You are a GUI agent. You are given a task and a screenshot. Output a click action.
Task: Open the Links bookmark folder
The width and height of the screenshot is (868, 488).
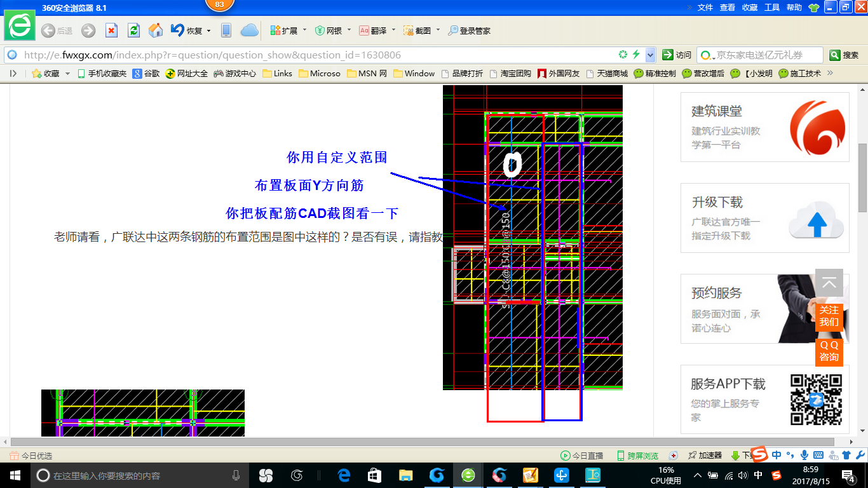[277, 74]
